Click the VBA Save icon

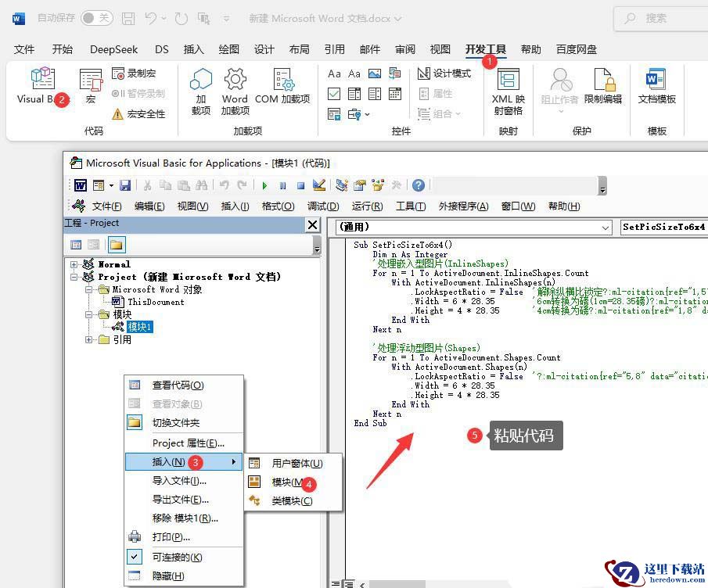[125, 185]
